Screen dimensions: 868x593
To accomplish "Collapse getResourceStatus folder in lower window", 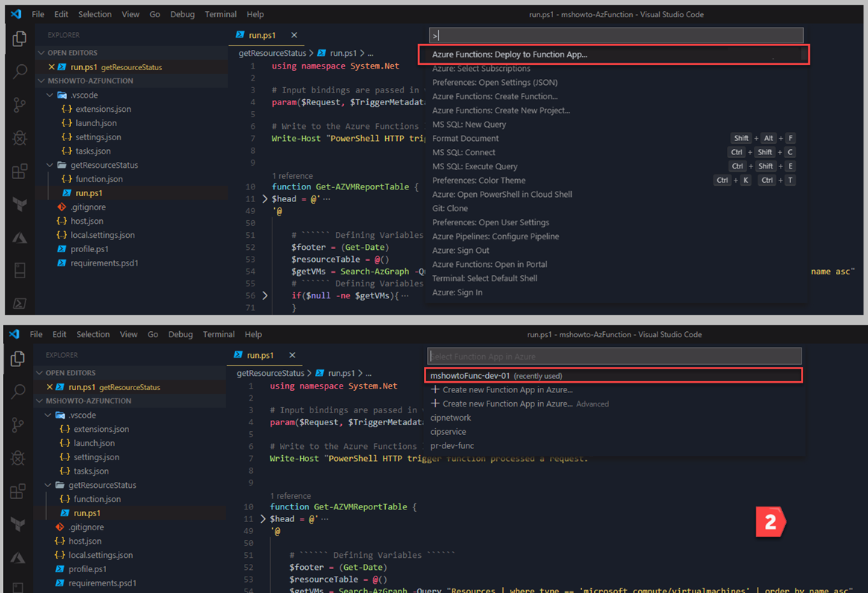I will tap(49, 485).
